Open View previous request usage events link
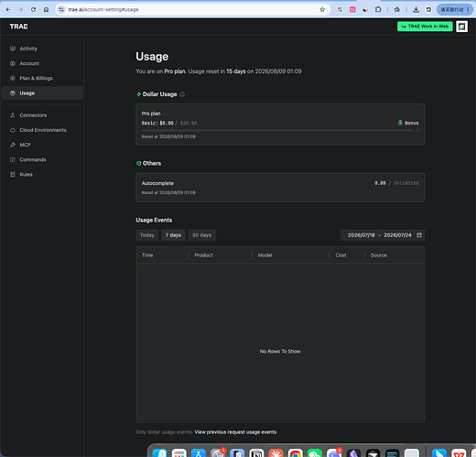476x457 pixels. pos(235,432)
